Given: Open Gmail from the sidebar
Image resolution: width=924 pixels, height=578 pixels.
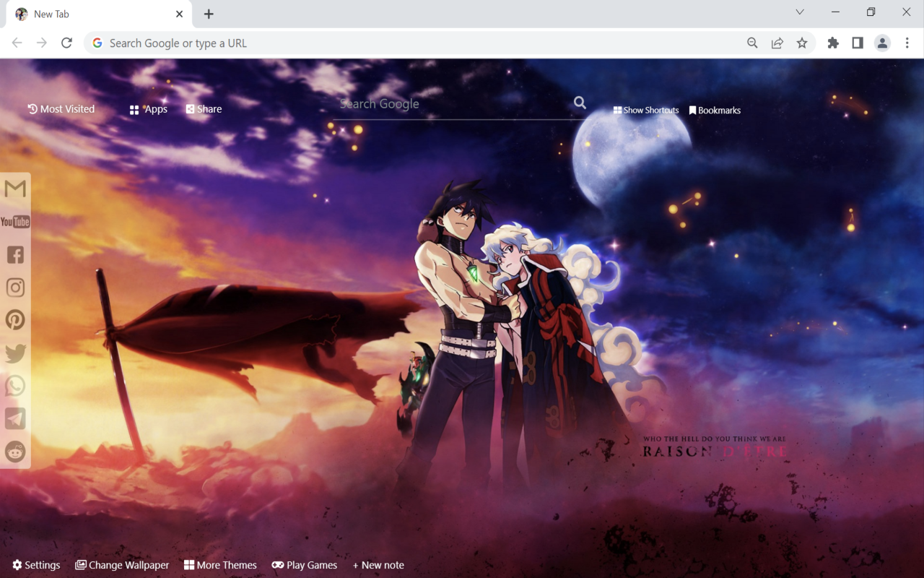Looking at the screenshot, I should pos(15,189).
